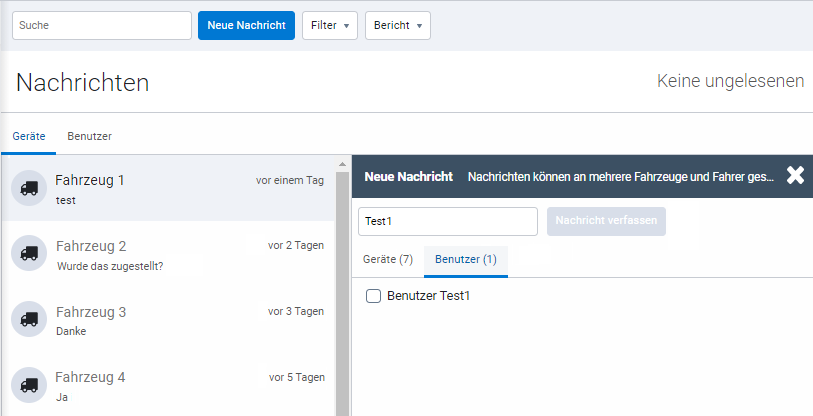Select the Benutzer (1) recipient tab
Image resolution: width=813 pixels, height=416 pixels.
[465, 259]
